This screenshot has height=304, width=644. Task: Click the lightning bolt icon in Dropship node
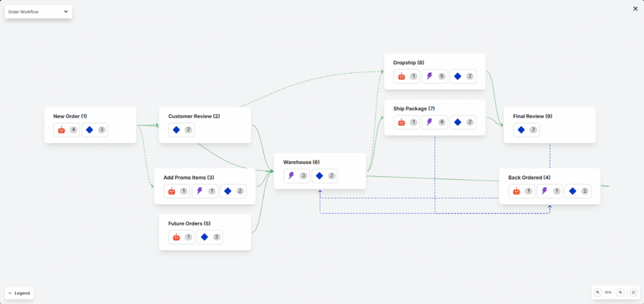pos(430,77)
